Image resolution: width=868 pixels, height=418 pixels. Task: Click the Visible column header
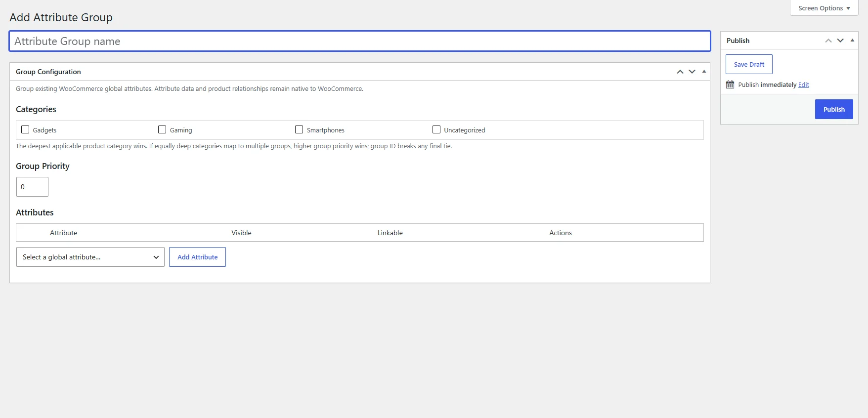coord(241,233)
